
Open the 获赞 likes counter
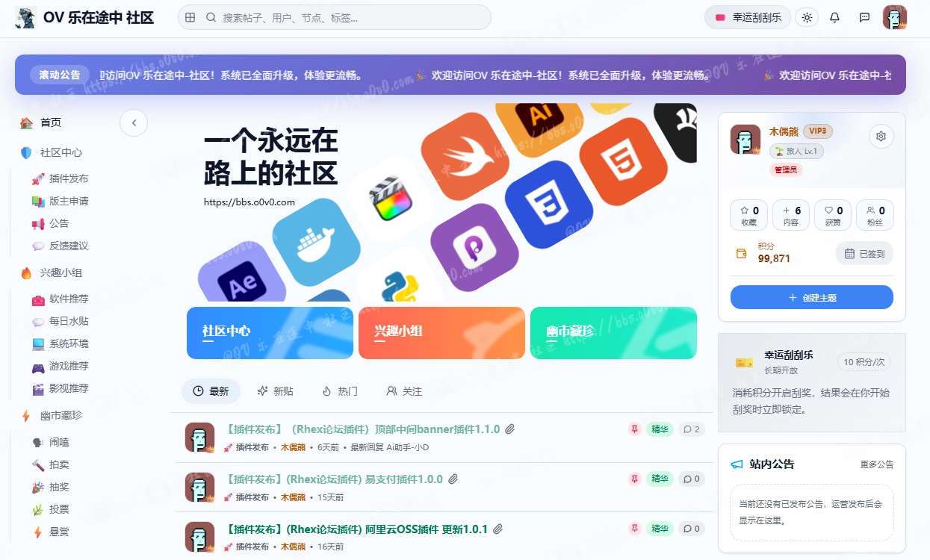pos(833,215)
